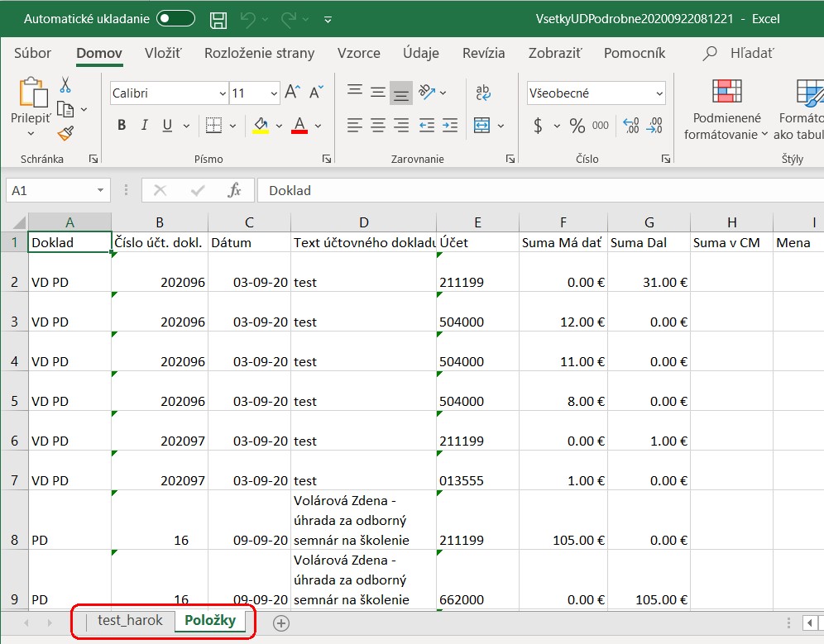
Task: Apply the percent style
Action: pyautogui.click(x=577, y=126)
